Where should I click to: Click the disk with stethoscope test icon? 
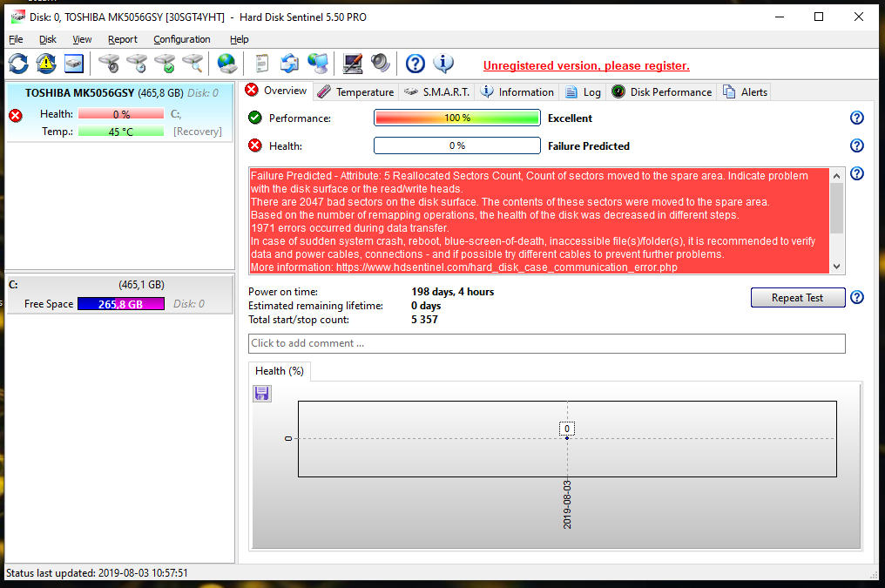coord(109,64)
